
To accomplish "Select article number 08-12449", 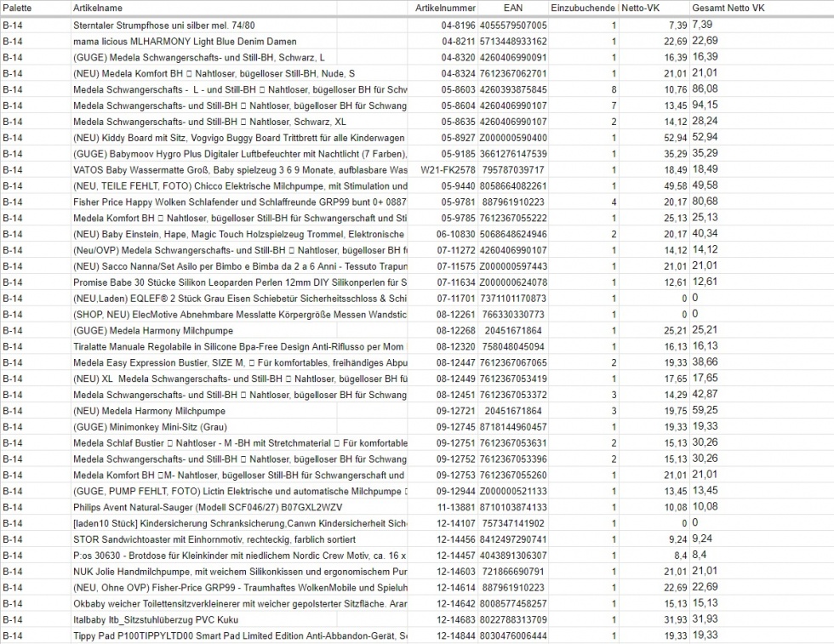I will pos(456,379).
